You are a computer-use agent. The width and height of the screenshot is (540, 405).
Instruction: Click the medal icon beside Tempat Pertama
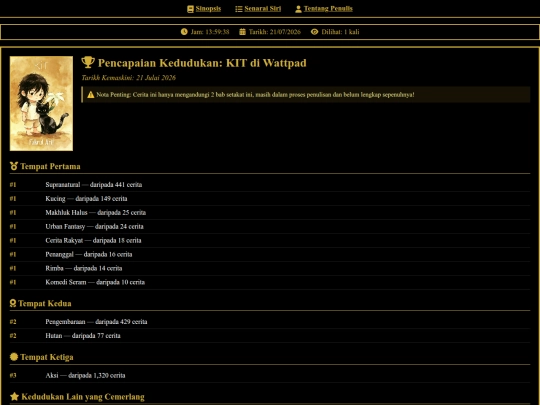tap(14, 166)
